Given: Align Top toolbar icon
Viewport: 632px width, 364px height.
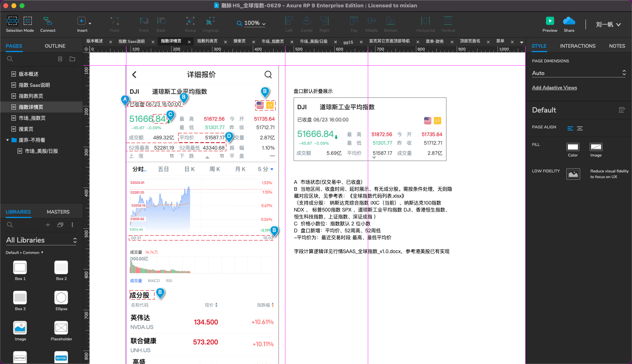Looking at the screenshot, I should coord(354,21).
